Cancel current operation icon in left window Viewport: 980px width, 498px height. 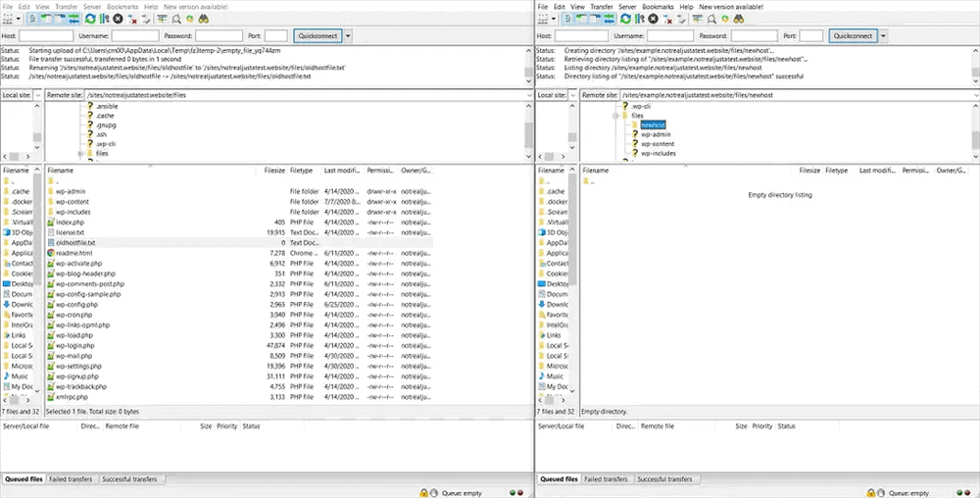tap(119, 19)
